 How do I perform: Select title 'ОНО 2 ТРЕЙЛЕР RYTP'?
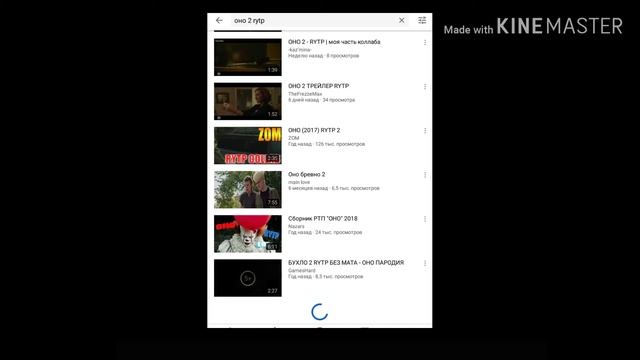tap(318, 86)
